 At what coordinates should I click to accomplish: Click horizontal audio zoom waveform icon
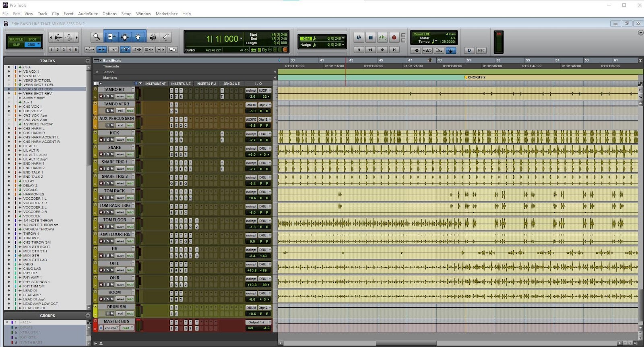coord(59,37)
